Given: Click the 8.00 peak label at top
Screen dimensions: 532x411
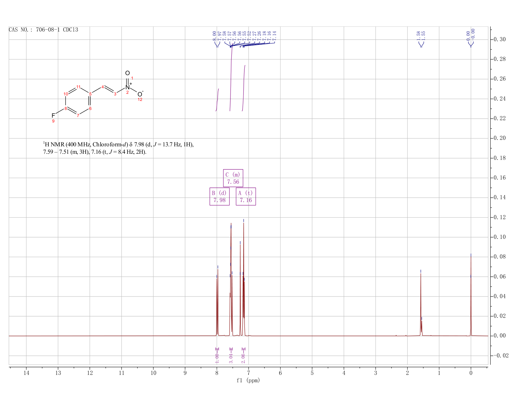Looking at the screenshot, I should (x=214, y=35).
